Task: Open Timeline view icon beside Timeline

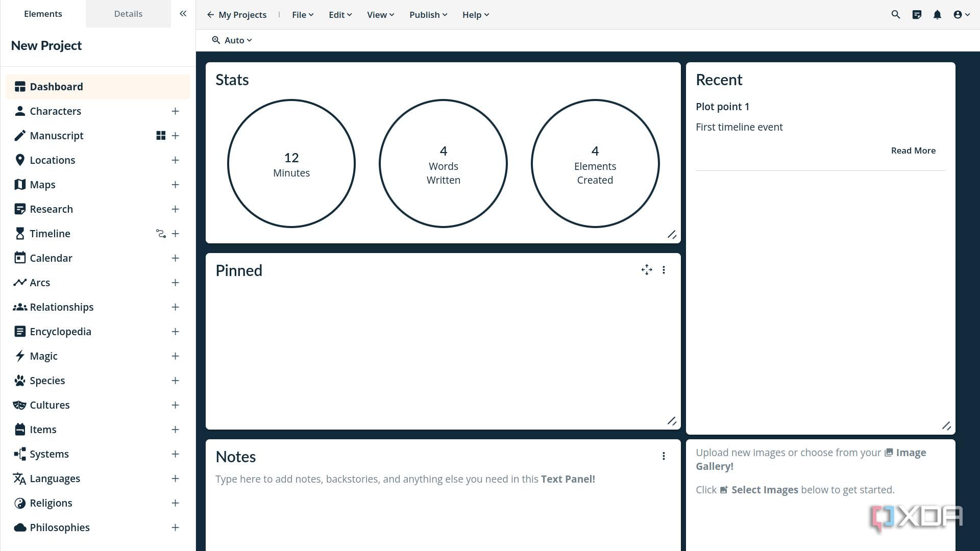Action: [x=161, y=234]
